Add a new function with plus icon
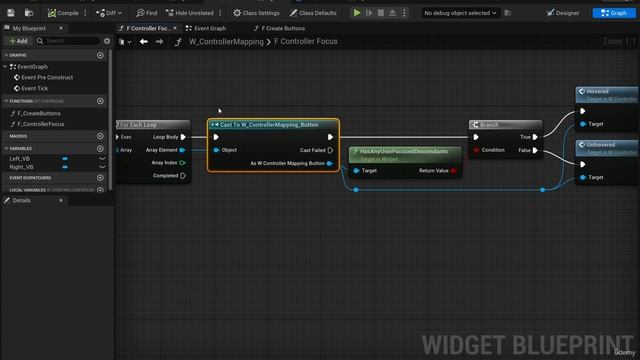Screen dimensions: 640x360 100,101
